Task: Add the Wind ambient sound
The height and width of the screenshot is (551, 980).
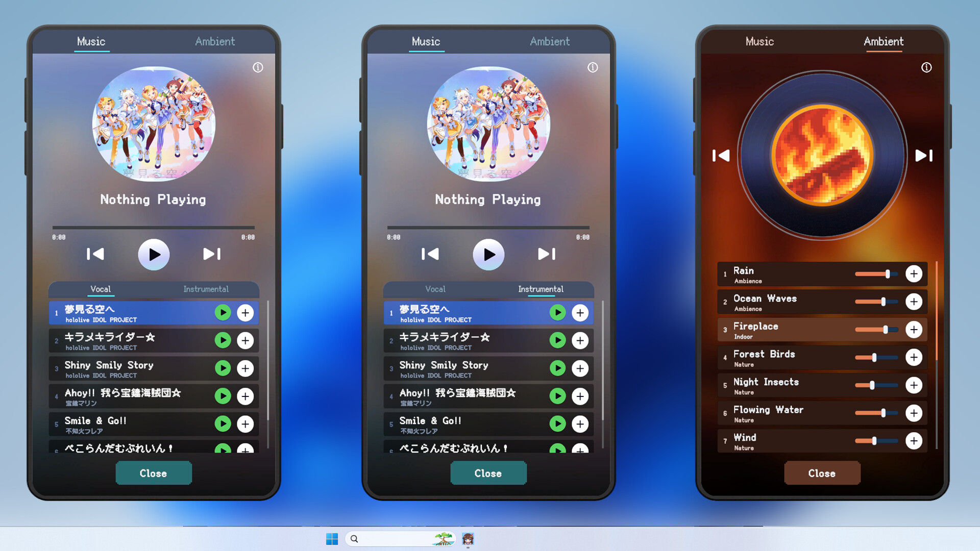Action: click(914, 441)
